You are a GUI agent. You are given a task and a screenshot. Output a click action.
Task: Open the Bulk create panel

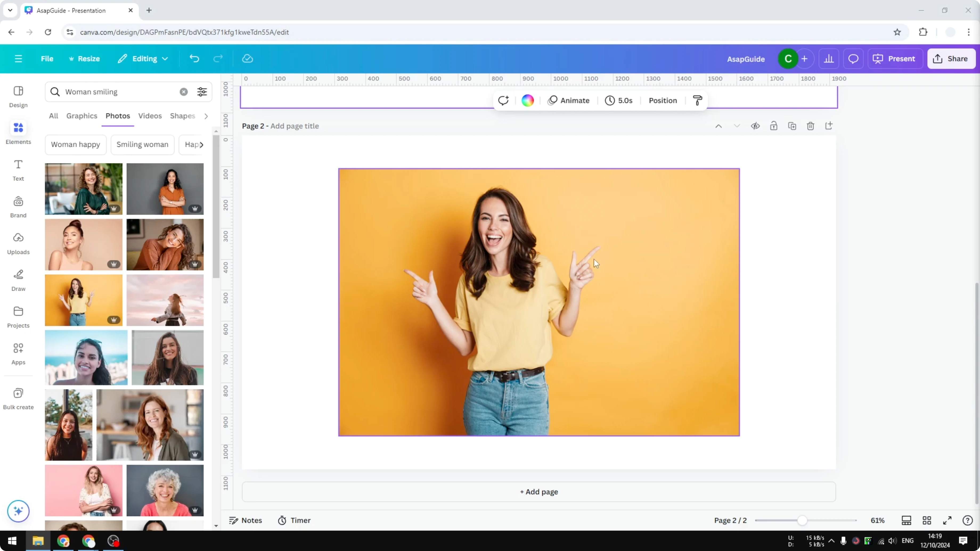point(18,398)
